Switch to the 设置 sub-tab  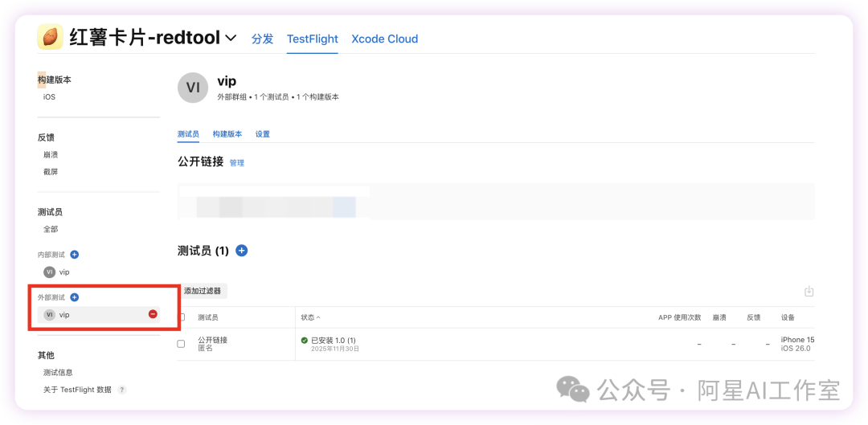pyautogui.click(x=262, y=134)
